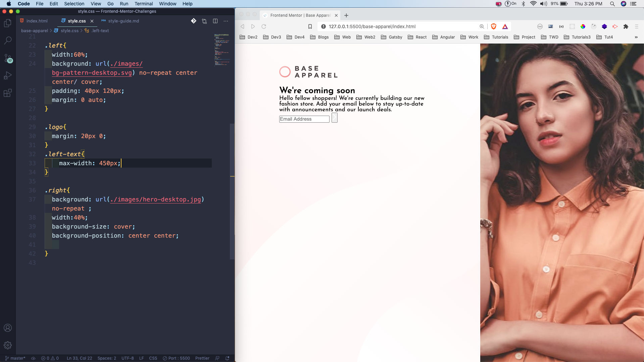Screen dimensions: 644x362
Task: Split the editor to the right
Action: [215, 21]
